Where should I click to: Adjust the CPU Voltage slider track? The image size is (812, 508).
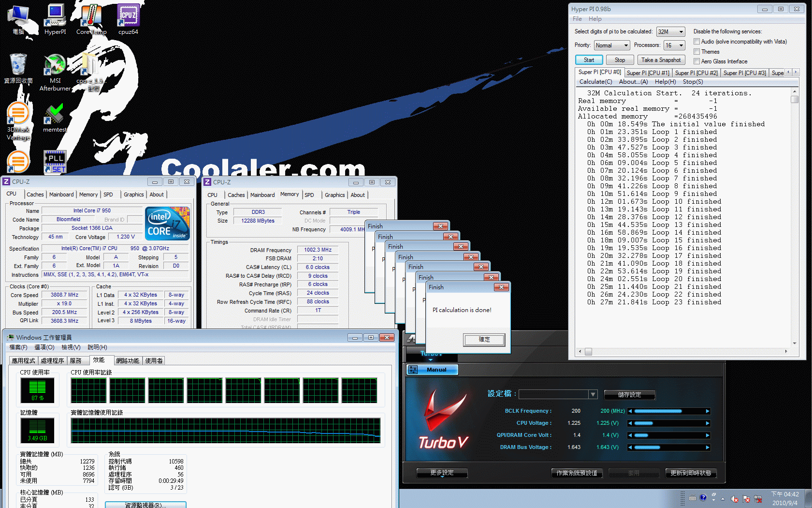coord(668,423)
